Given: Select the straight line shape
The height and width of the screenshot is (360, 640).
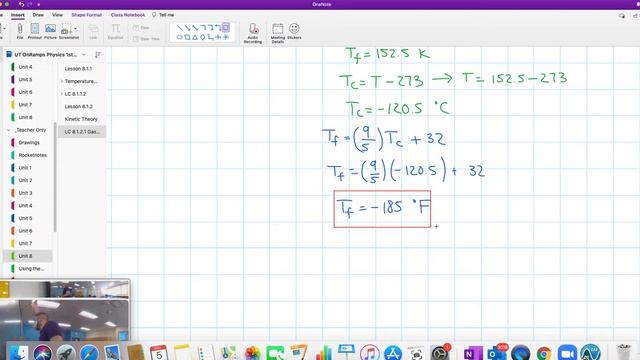Looking at the screenshot, I should [180, 28].
